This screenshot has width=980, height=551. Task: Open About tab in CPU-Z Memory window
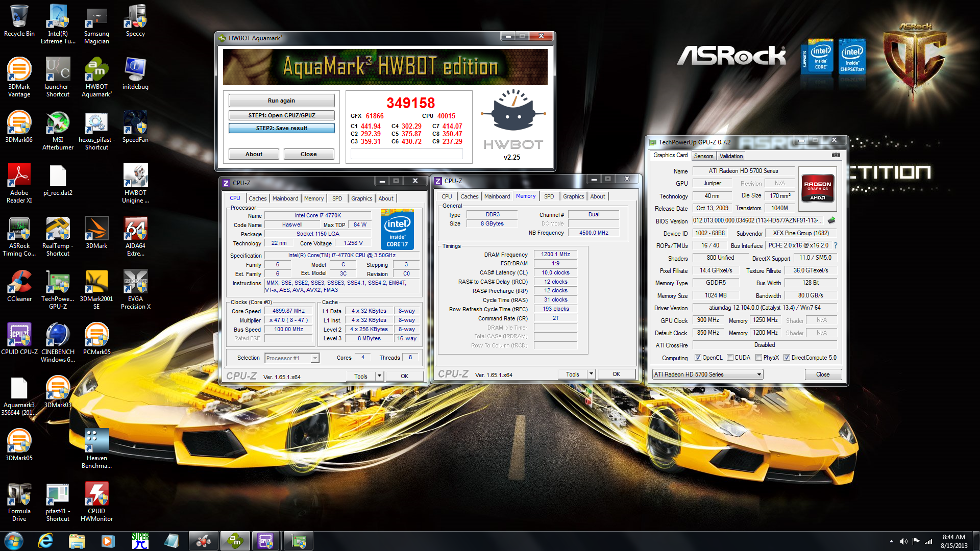point(598,196)
